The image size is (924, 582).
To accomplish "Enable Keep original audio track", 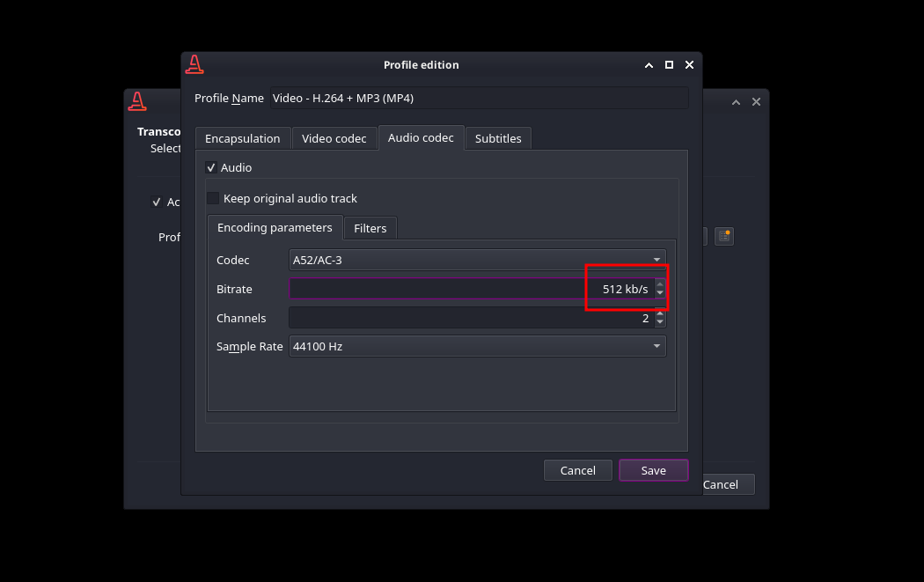I will (x=213, y=198).
